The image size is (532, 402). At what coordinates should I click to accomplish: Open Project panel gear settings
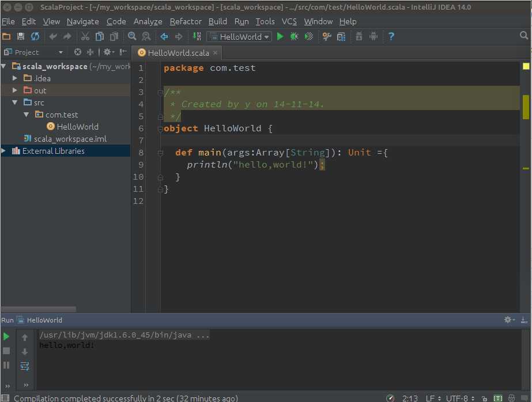pyautogui.click(x=108, y=52)
